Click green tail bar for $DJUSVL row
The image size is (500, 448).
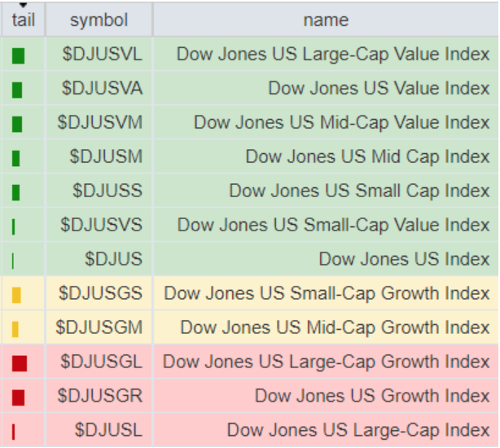tap(19, 56)
